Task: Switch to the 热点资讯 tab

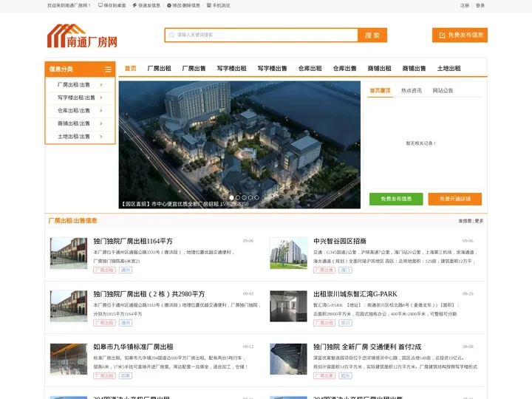Action: (x=412, y=91)
